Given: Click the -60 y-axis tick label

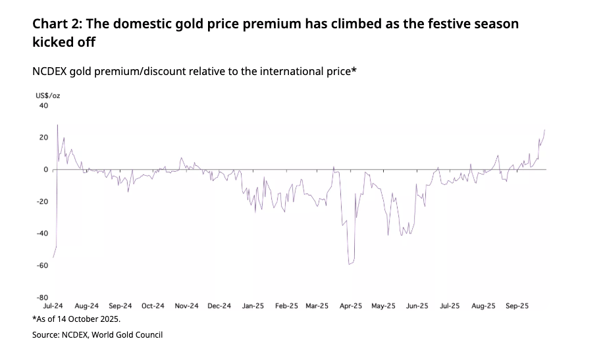Looking at the screenshot, I should click(42, 265).
